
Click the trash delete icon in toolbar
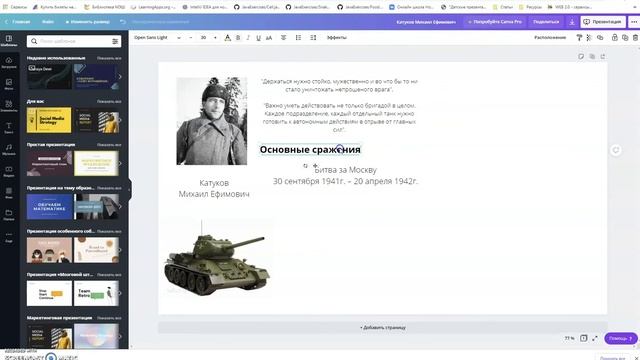(x=635, y=38)
